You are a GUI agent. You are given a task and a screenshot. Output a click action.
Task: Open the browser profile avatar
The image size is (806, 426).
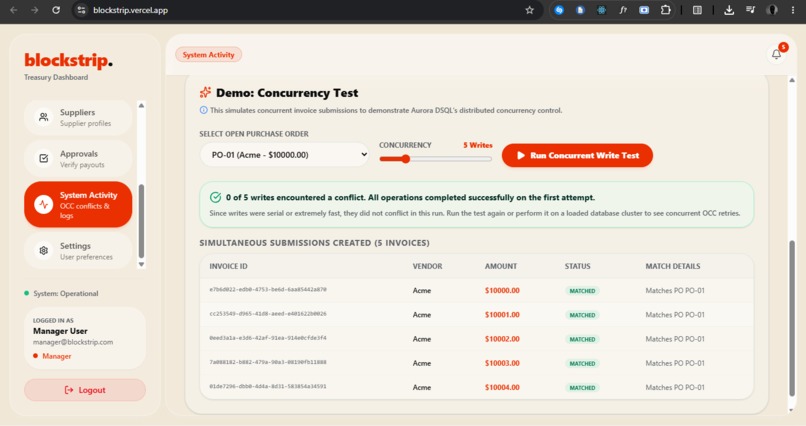[x=772, y=10]
